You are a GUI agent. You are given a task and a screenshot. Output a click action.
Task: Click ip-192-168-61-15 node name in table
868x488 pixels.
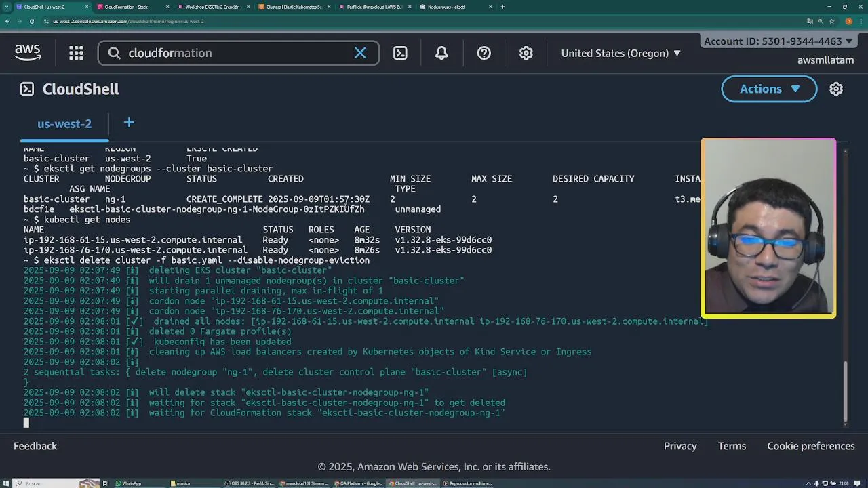133,240
